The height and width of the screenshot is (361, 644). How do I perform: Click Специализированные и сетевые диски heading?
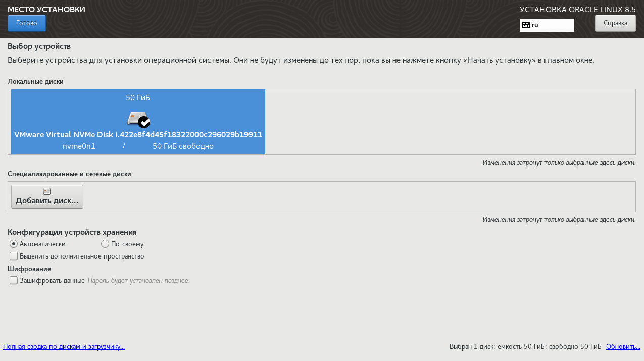coord(69,174)
